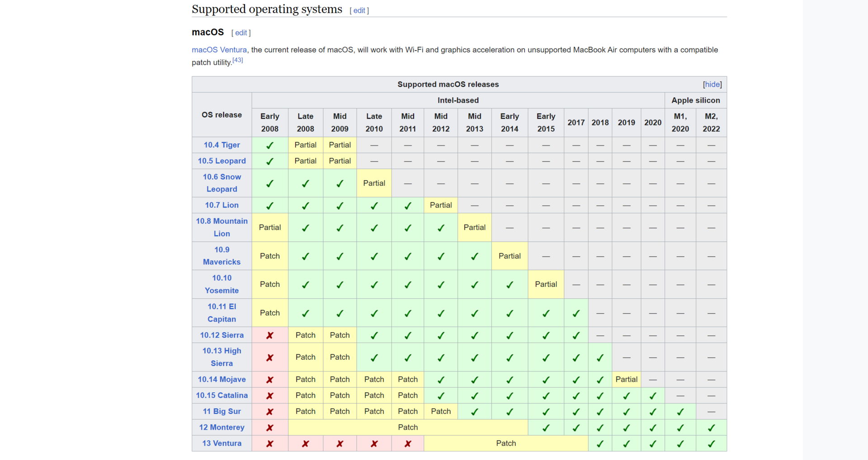Screen dimensions: 868x460
Task: Open the 10.6 Snow Leopard link
Action: pyautogui.click(x=222, y=183)
